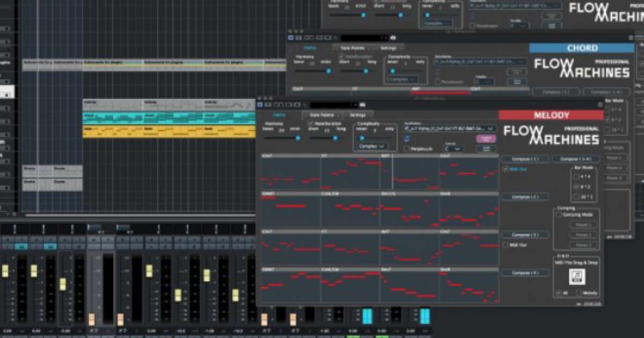Click the pink button in Melody panel
Image resolution: width=644 pixels, height=338 pixels.
486,138
